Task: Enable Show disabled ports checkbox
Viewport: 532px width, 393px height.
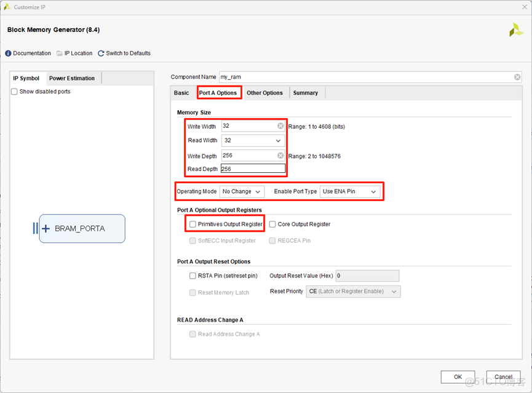Action: (x=15, y=92)
